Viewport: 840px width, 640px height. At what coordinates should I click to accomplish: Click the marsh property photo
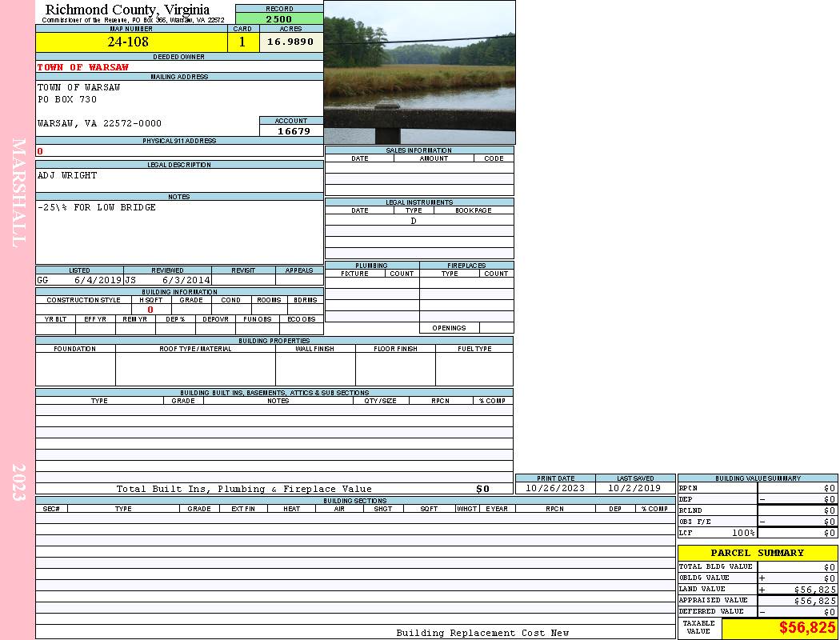tap(419, 72)
